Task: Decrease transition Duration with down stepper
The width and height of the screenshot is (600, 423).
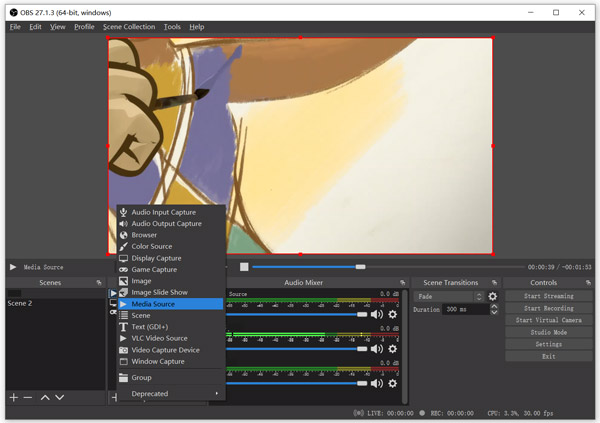Action: pyautogui.click(x=494, y=312)
